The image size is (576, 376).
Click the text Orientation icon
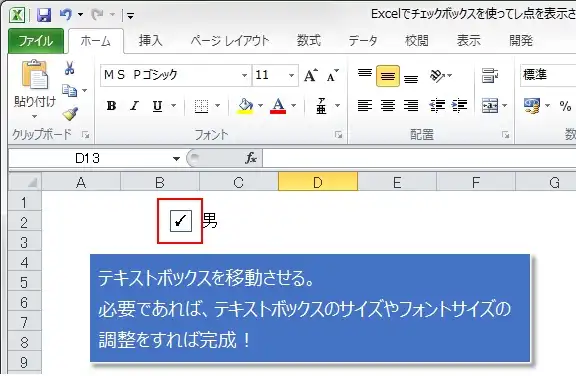coord(437,76)
